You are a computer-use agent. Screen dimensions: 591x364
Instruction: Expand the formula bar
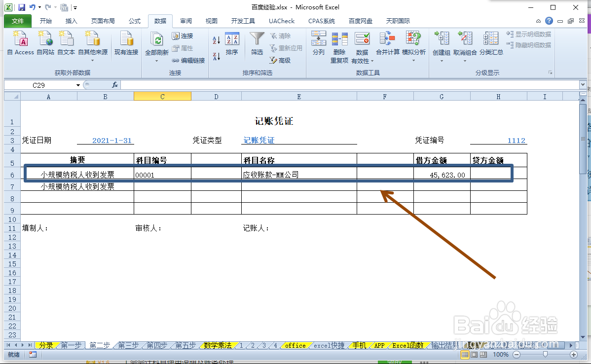[583, 85]
